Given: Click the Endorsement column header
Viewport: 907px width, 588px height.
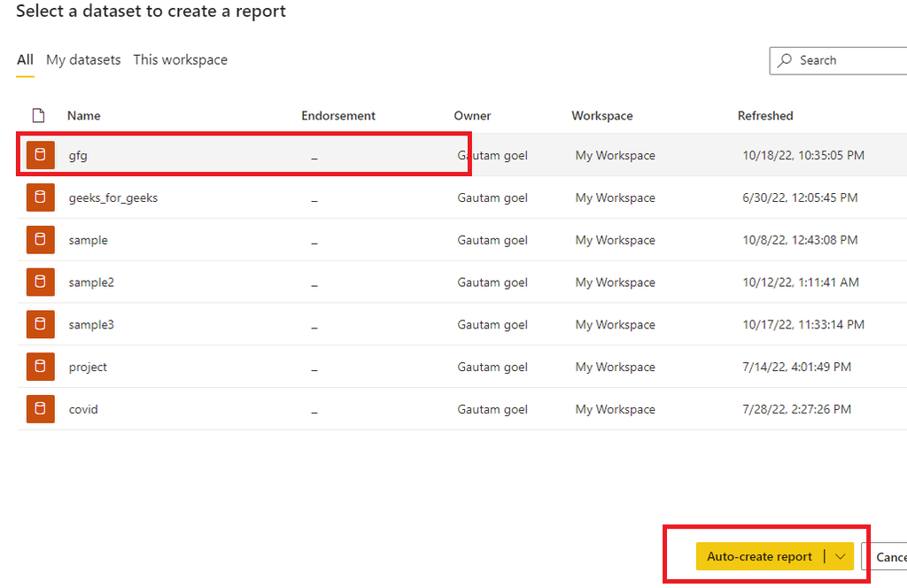Looking at the screenshot, I should point(338,116).
